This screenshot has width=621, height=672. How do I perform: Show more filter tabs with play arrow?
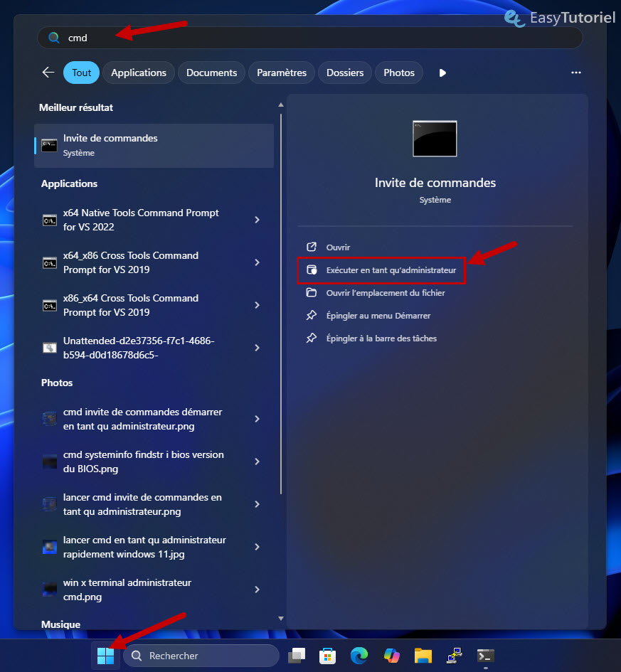point(442,73)
